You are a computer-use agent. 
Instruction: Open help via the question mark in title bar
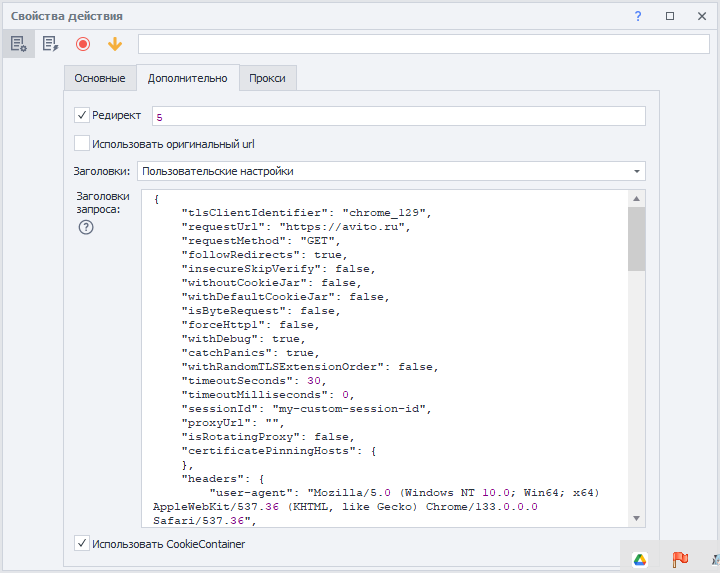(638, 16)
